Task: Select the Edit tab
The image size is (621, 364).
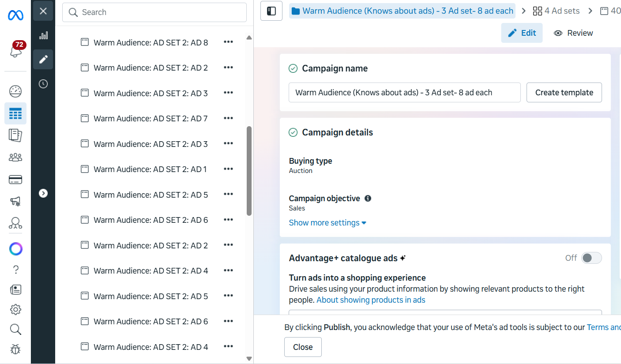Action: click(x=522, y=33)
